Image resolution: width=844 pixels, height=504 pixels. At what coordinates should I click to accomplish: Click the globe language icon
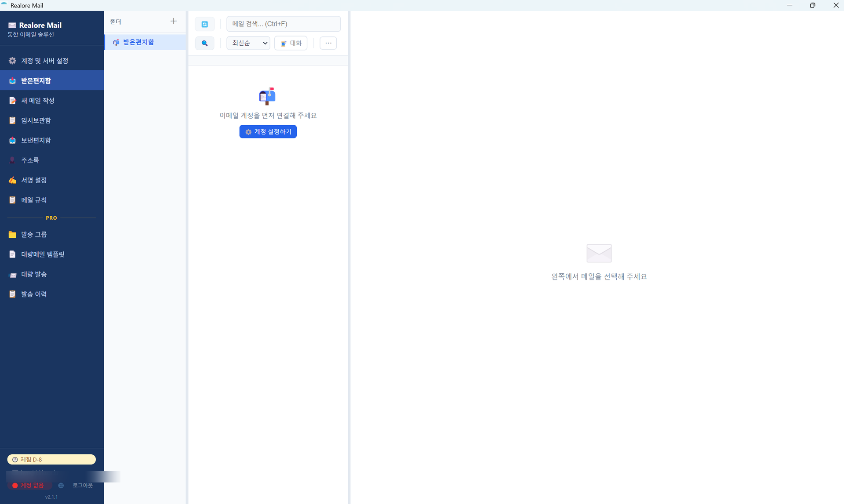click(x=61, y=486)
